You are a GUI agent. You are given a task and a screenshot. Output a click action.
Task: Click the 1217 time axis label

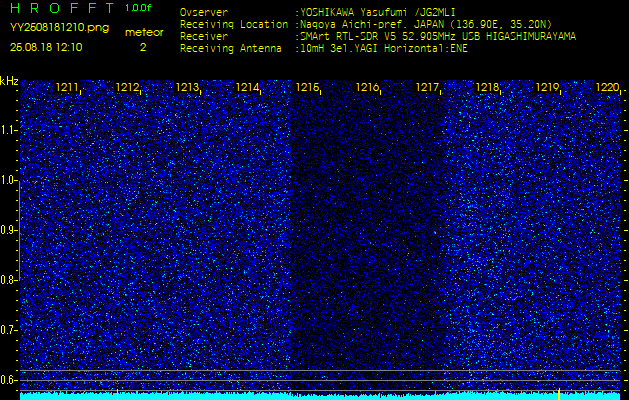pos(427,87)
